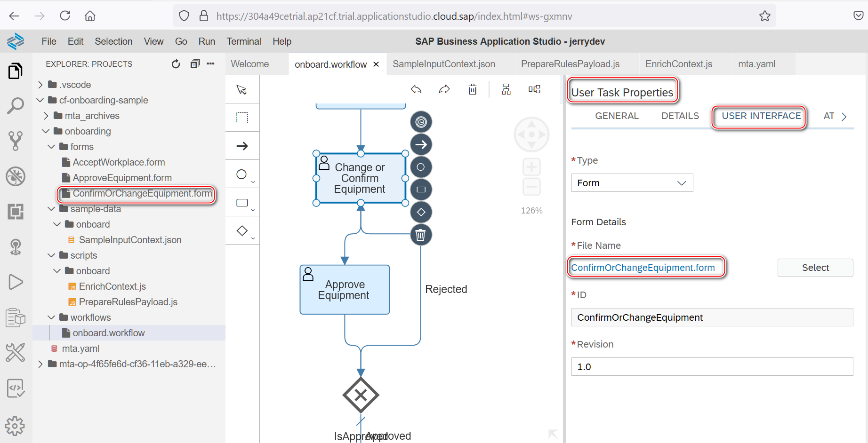Open the Search view in the activity bar
The width and height of the screenshot is (868, 443).
[x=16, y=106]
